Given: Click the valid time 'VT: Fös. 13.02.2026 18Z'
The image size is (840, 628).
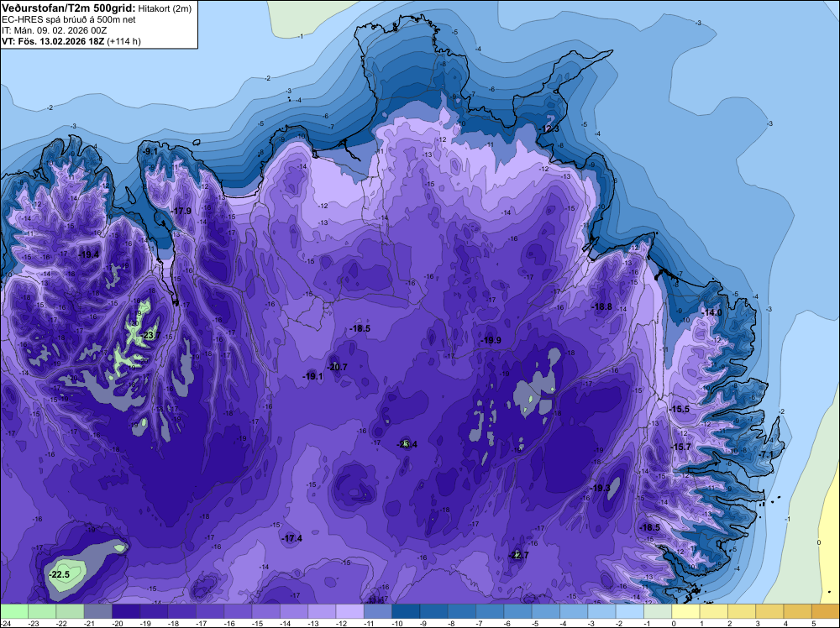Looking at the screenshot, I should [x=53, y=41].
